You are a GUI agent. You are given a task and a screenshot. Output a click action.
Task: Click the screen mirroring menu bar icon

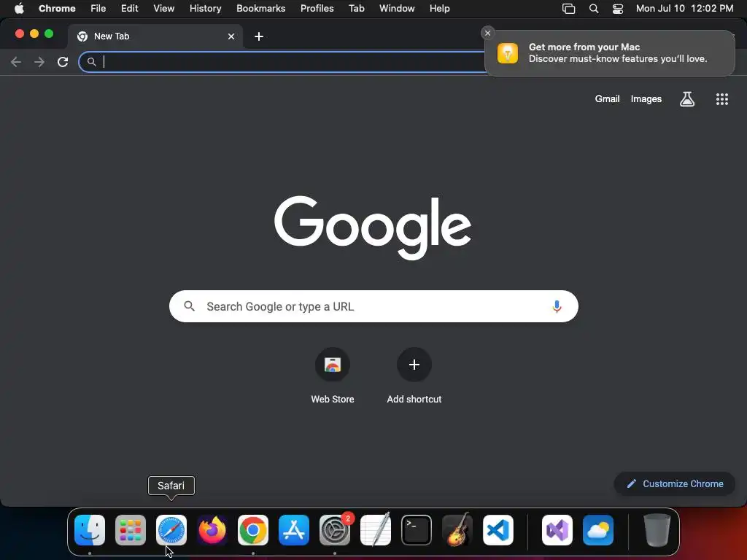pos(568,9)
